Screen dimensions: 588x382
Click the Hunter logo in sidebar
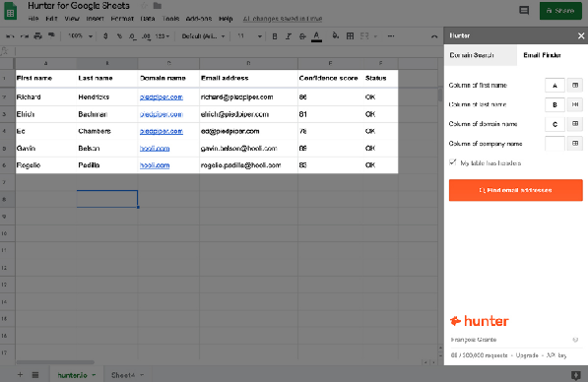click(x=480, y=321)
